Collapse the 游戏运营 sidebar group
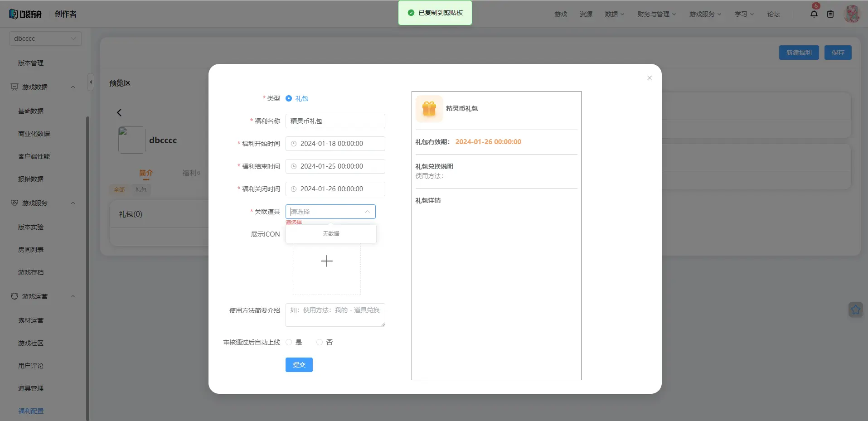The height and width of the screenshot is (421, 868). point(73,296)
